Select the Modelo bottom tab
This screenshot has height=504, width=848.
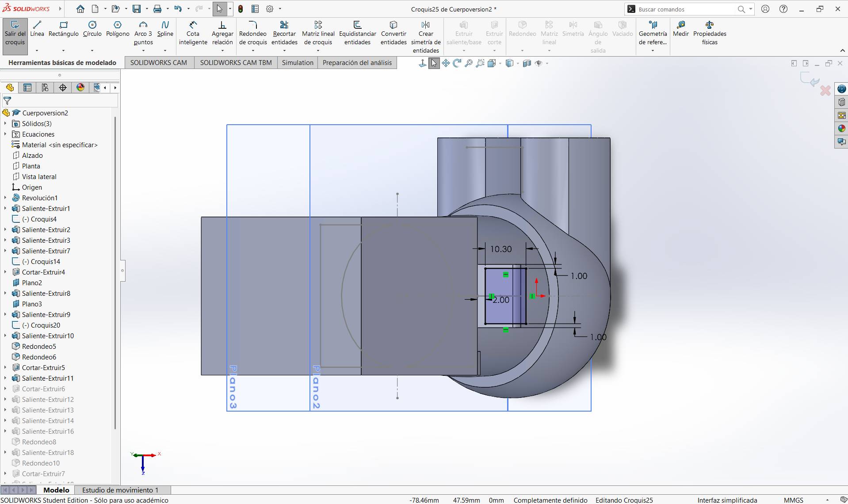(x=56, y=490)
